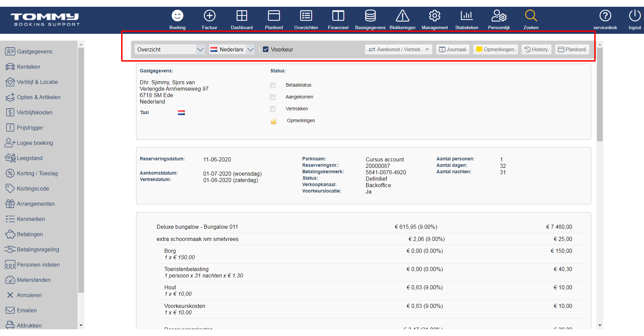Open the Factuur plus icon

point(209,16)
